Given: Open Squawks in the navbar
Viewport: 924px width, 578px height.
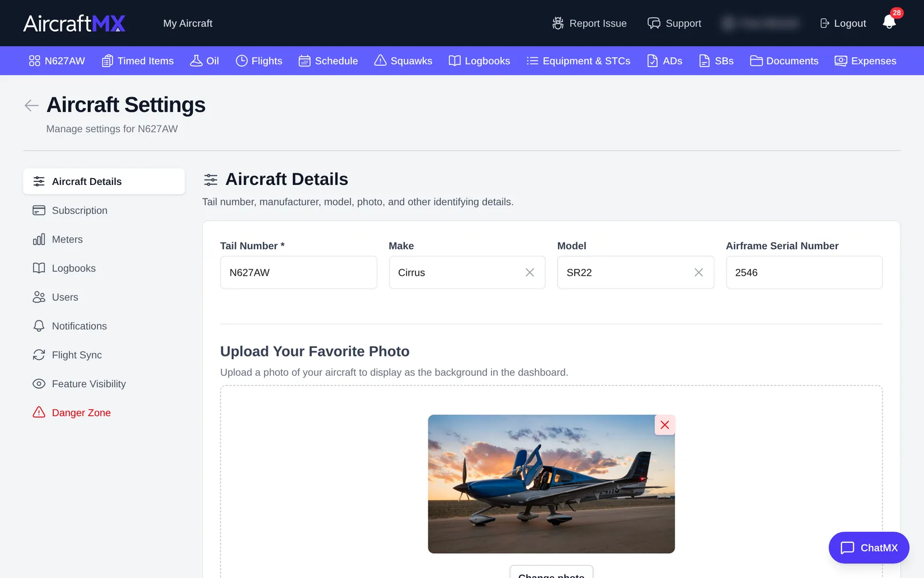Looking at the screenshot, I should coord(403,61).
